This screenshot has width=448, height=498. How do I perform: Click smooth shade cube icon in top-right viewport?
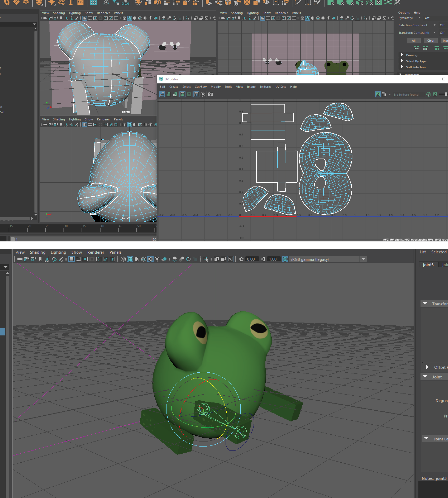click(307, 18)
